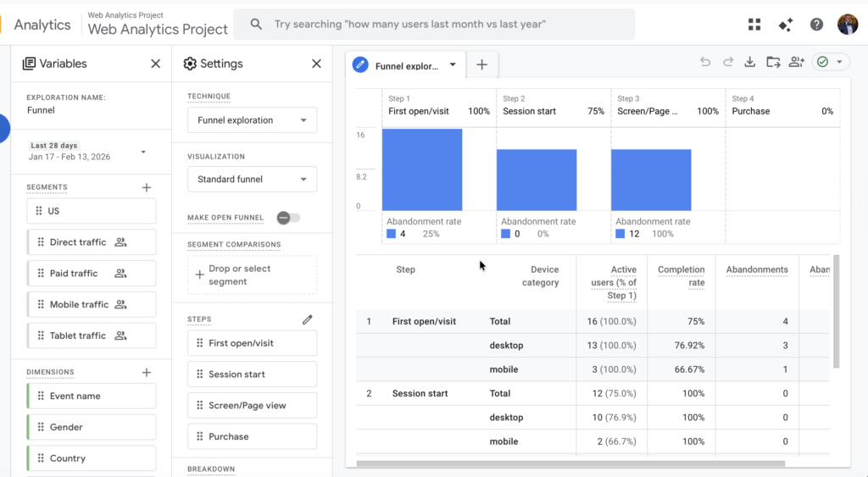
Task: Click the share exploration people icon
Action: (796, 62)
